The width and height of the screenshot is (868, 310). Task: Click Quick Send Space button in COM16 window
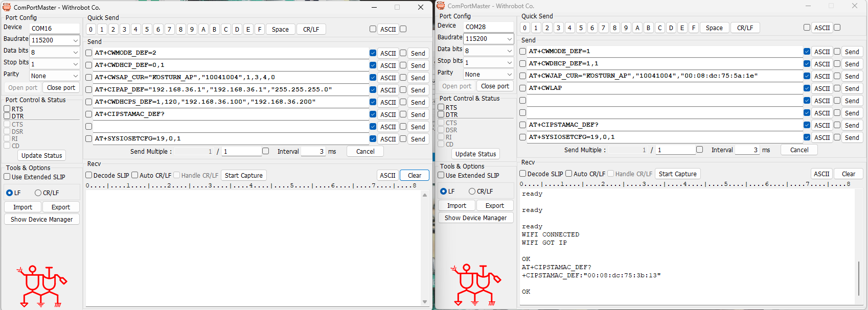point(280,30)
